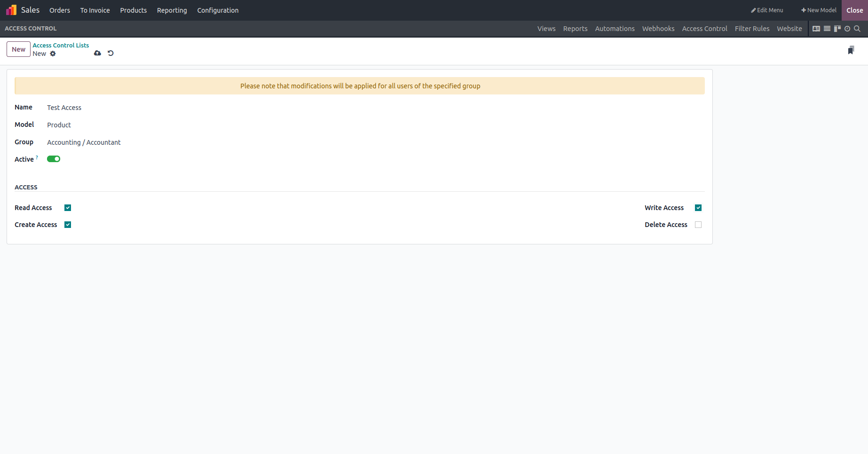This screenshot has width=868, height=454.
Task: Enable the Delete Access checkbox
Action: click(x=698, y=225)
